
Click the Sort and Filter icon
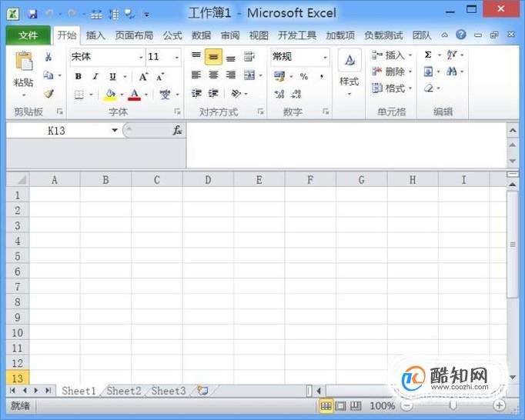tap(452, 55)
